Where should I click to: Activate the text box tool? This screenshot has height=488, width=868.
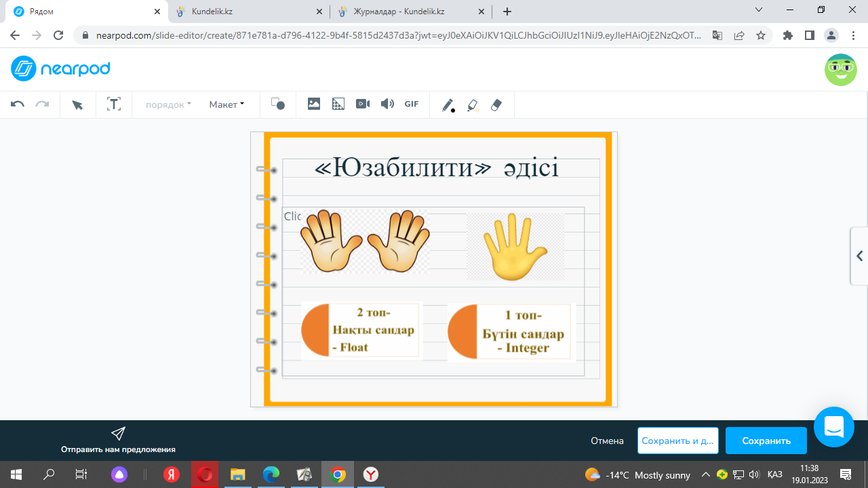tap(114, 104)
